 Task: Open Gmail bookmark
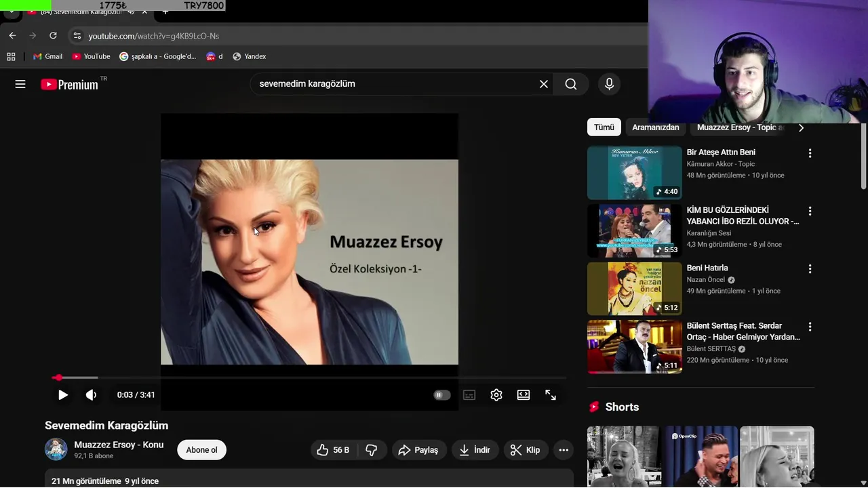coord(47,56)
